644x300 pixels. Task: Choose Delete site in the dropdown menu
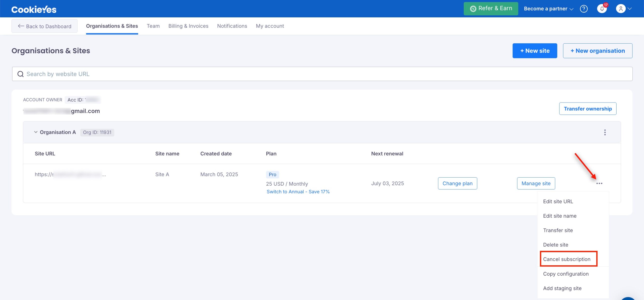(555, 245)
